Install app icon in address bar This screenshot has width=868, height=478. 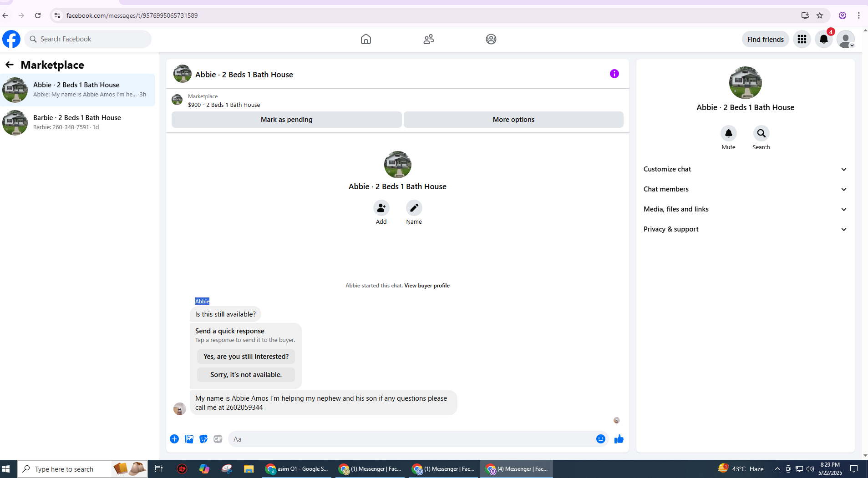(x=805, y=15)
